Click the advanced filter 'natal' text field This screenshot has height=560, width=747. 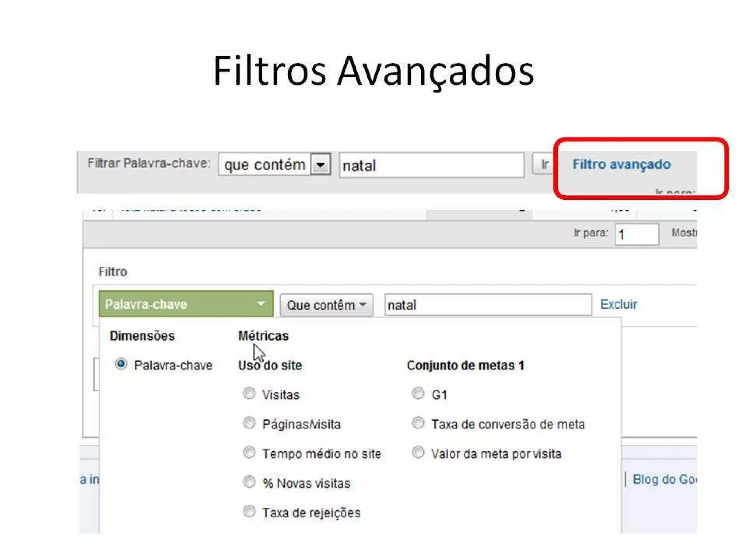[488, 305]
